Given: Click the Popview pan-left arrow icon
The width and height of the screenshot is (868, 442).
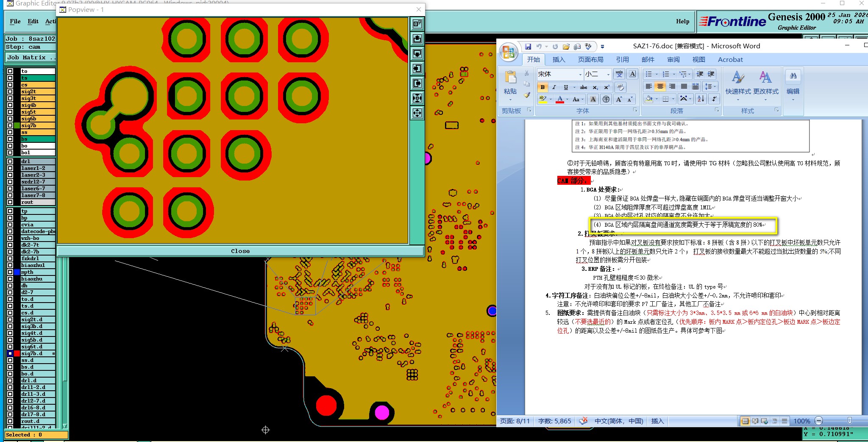Looking at the screenshot, I should (x=417, y=69).
